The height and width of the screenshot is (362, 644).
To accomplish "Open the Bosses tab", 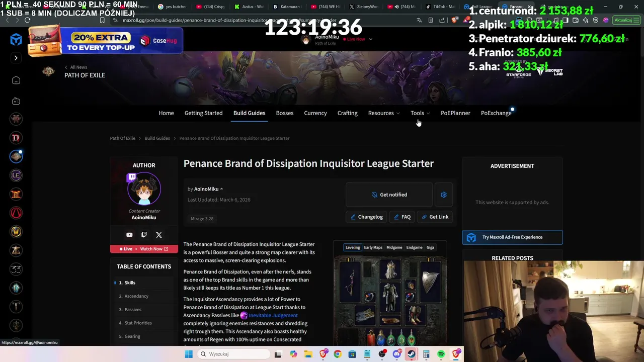I will (x=284, y=113).
